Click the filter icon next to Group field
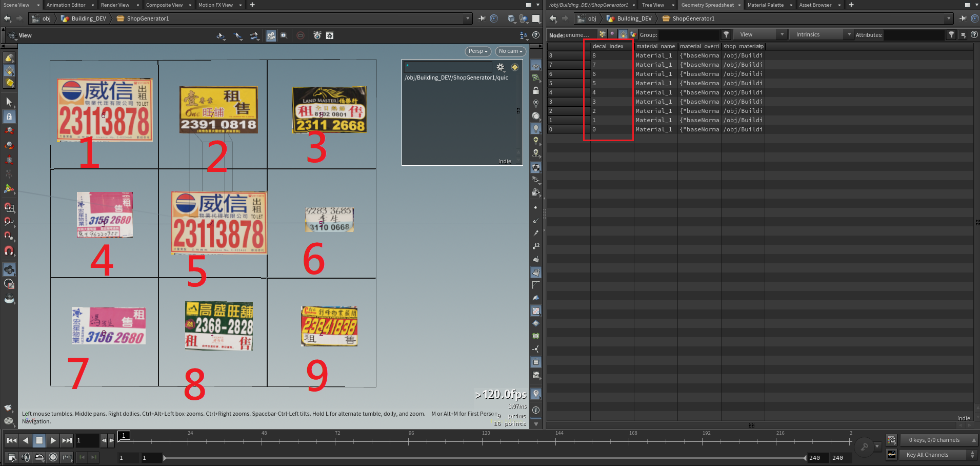The image size is (980, 466). [726, 34]
